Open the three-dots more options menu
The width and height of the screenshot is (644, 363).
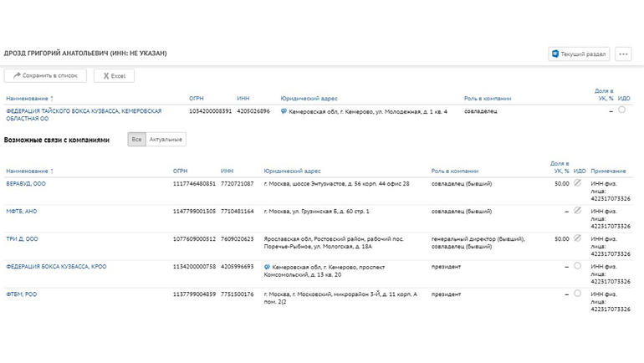point(622,54)
